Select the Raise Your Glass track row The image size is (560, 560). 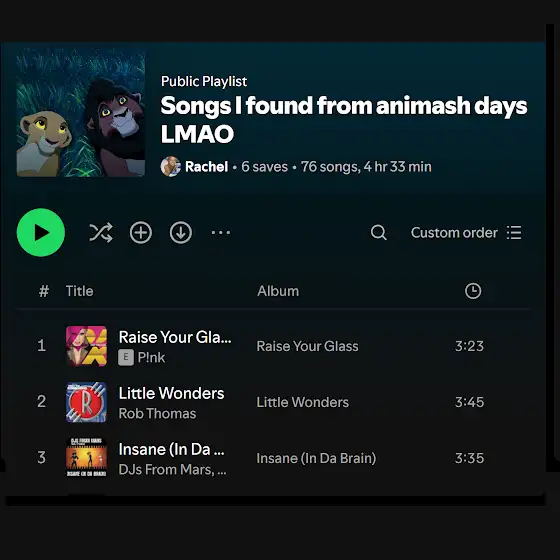274,346
